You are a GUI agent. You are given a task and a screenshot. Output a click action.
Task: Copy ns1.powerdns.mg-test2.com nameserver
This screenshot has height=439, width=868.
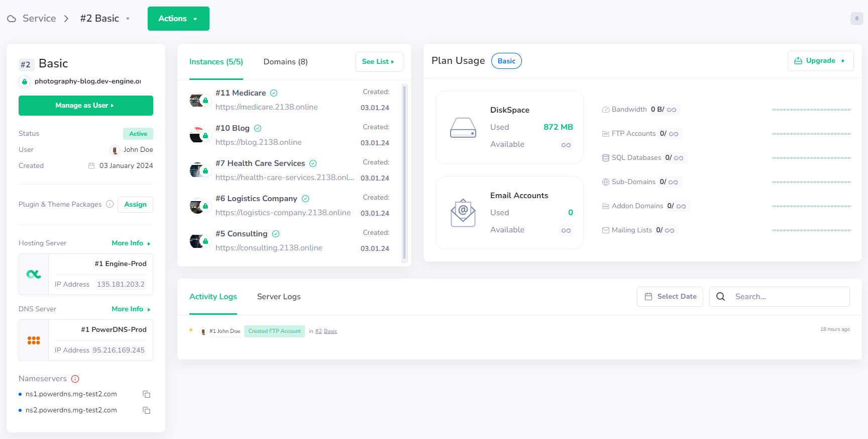pyautogui.click(x=147, y=394)
